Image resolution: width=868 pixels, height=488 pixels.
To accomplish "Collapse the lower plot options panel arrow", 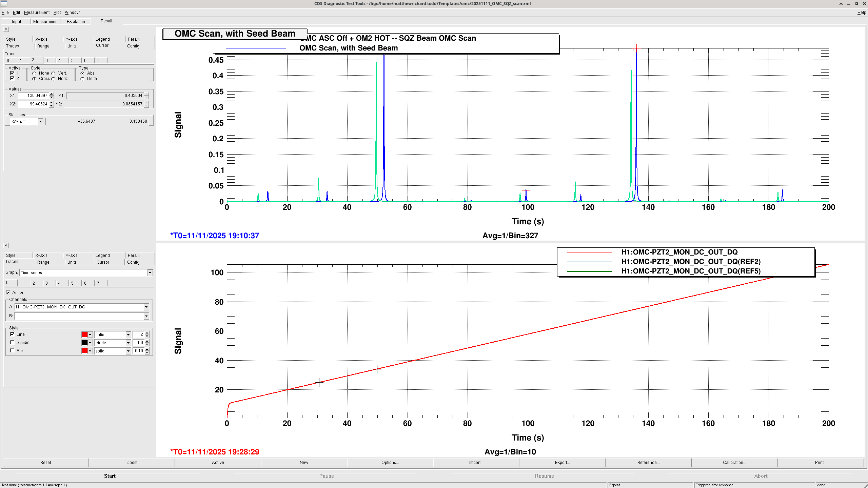I will click(6, 245).
